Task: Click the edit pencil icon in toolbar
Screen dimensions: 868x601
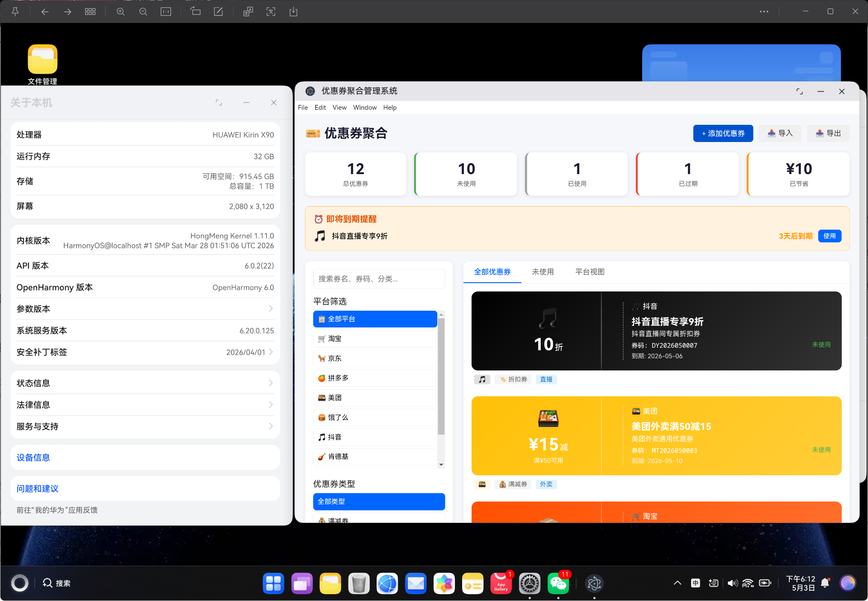Action: click(x=218, y=12)
